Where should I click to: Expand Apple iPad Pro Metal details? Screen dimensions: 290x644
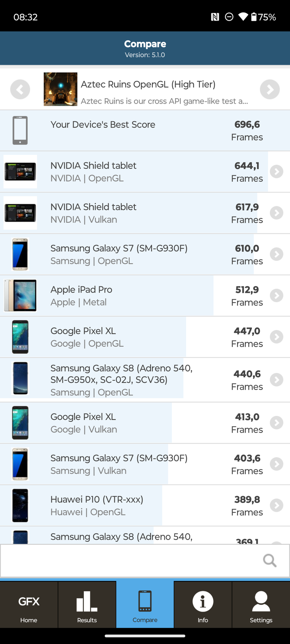[276, 296]
